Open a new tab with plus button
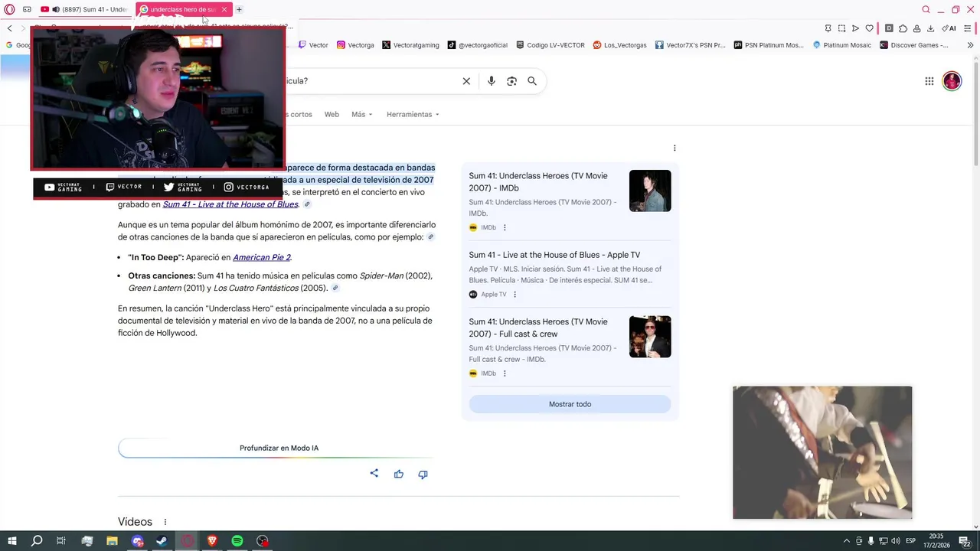The image size is (980, 551). click(239, 9)
